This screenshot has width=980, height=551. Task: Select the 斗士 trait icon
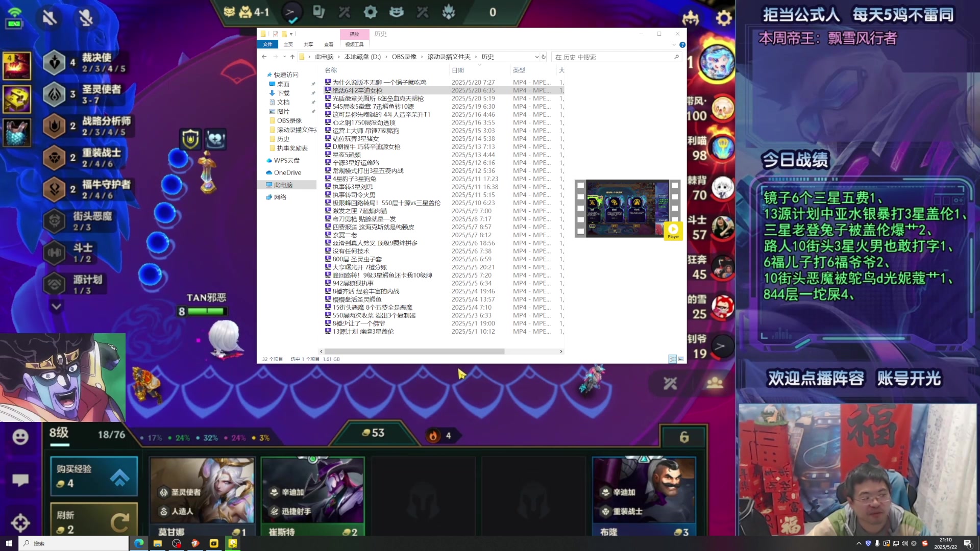55,253
